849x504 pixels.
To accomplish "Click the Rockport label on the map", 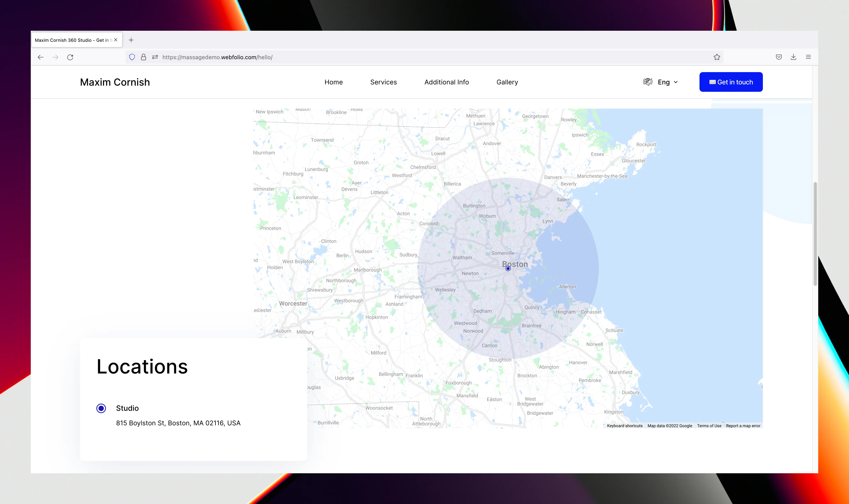I will point(646,144).
